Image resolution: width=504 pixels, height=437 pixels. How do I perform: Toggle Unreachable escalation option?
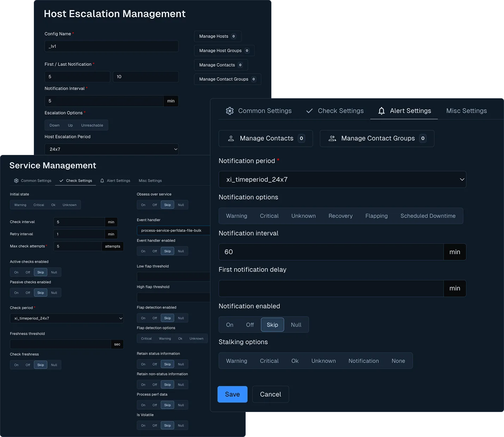(x=92, y=125)
